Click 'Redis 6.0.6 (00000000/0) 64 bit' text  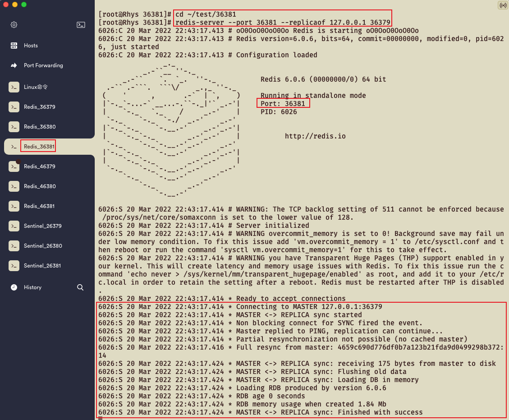coord(323,79)
